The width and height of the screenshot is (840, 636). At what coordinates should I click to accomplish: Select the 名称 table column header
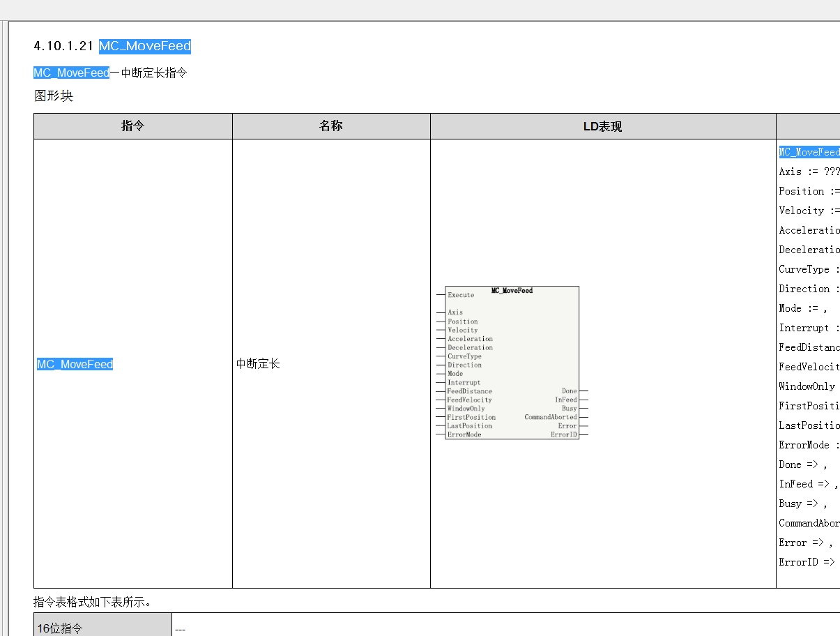330,126
